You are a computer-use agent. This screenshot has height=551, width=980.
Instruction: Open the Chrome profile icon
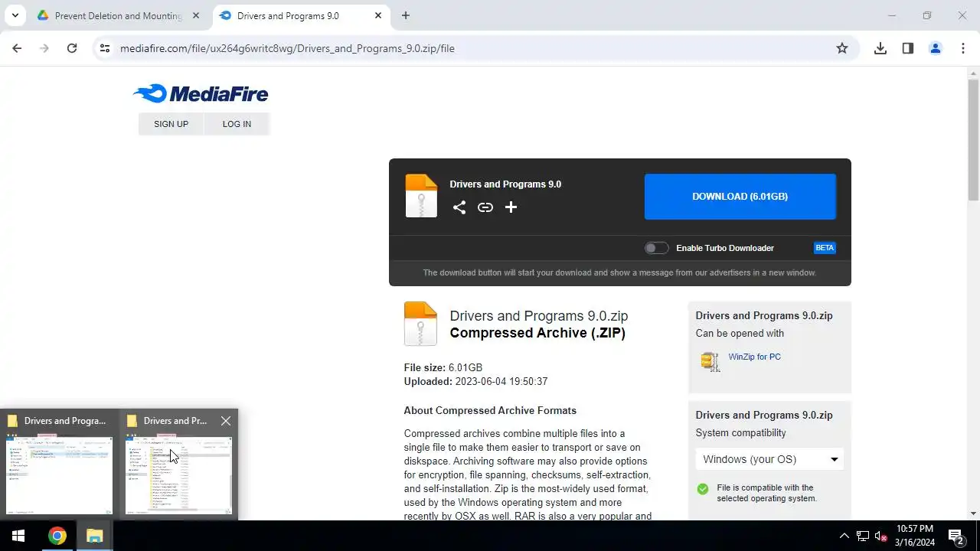(936, 48)
